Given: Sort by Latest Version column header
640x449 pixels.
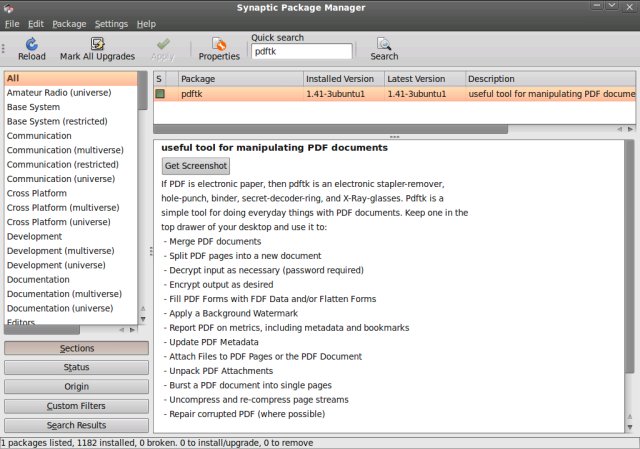Looking at the screenshot, I should [x=425, y=79].
